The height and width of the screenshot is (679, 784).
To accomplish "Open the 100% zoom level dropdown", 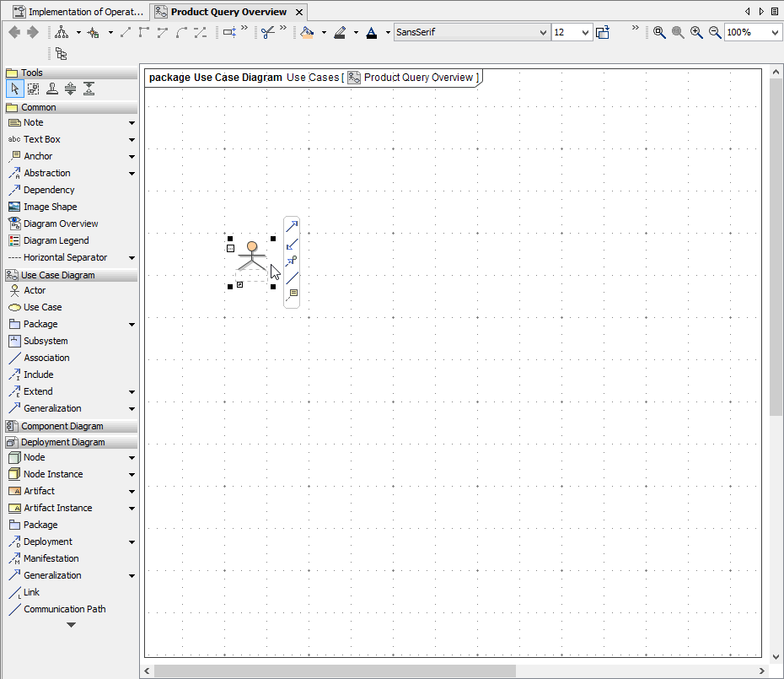I will (774, 32).
